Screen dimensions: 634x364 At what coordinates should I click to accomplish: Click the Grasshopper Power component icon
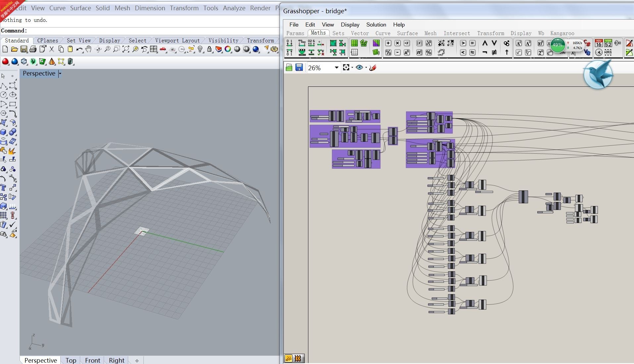(407, 52)
